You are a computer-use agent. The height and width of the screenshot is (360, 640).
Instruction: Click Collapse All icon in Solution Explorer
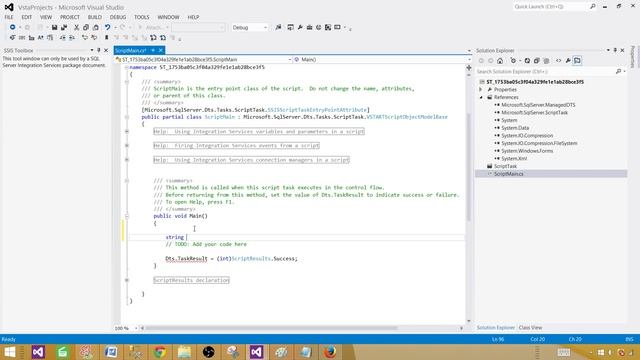click(x=537, y=61)
